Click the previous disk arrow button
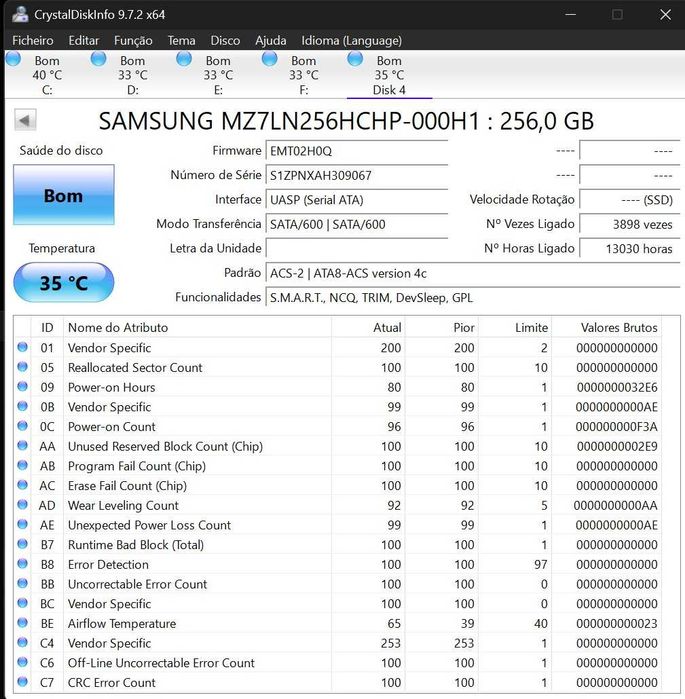Screen dimensions: 685x699 tap(25, 120)
